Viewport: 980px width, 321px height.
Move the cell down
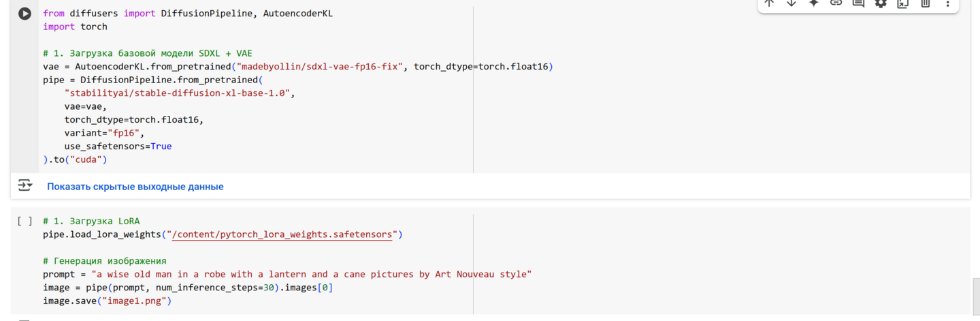791,3
